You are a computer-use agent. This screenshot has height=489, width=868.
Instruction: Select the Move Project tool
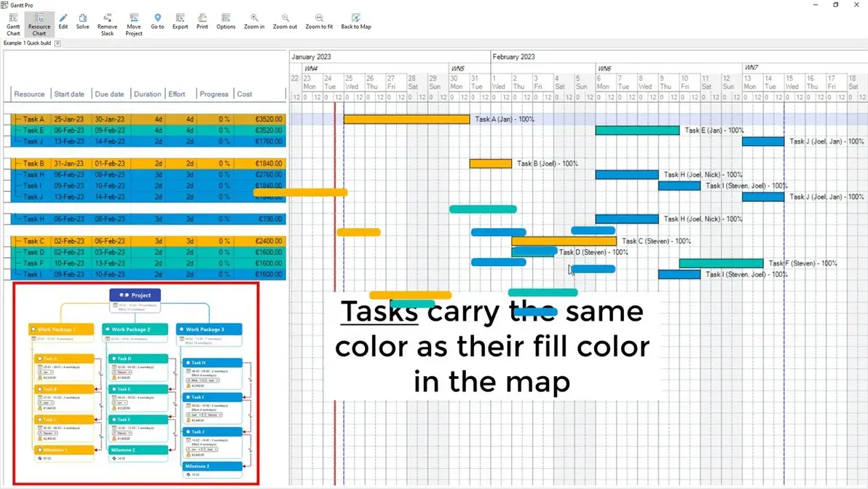click(x=133, y=23)
